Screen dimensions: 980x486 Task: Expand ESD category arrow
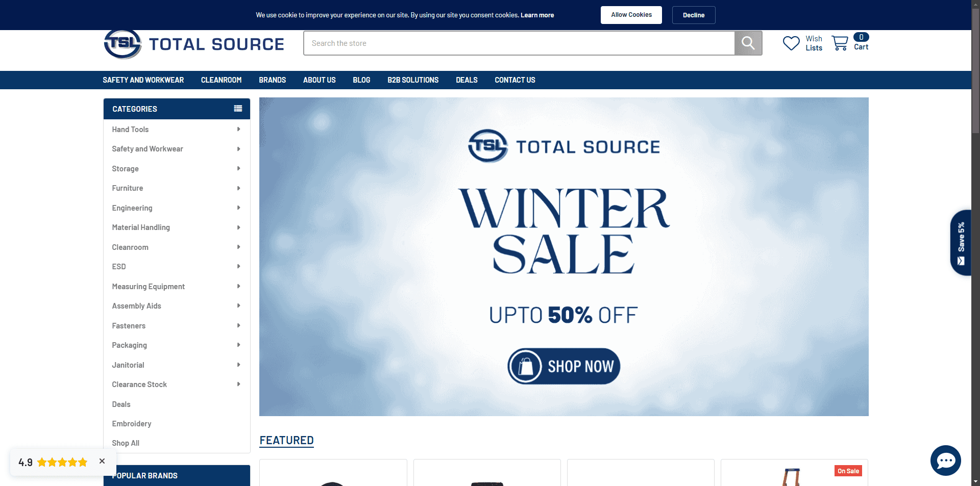[238, 267]
